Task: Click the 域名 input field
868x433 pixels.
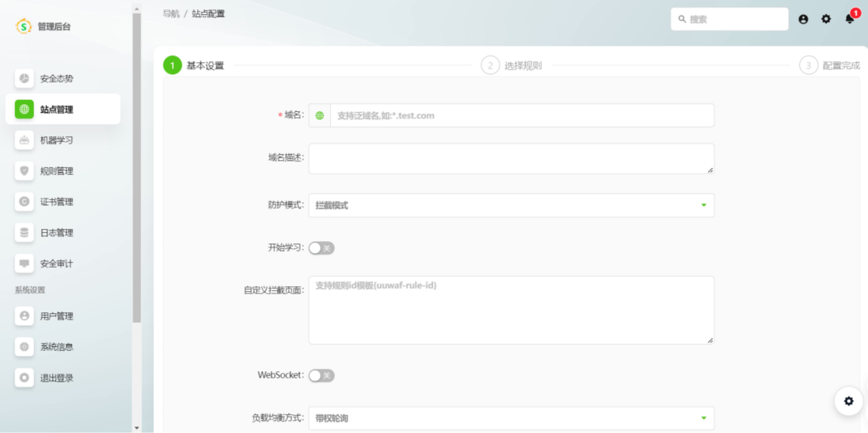Action: click(521, 116)
